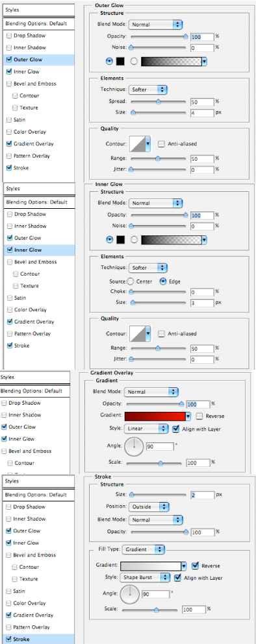Click the Size slider in Stroke Structure
This screenshot has width=256, height=644.
[x=158, y=494]
